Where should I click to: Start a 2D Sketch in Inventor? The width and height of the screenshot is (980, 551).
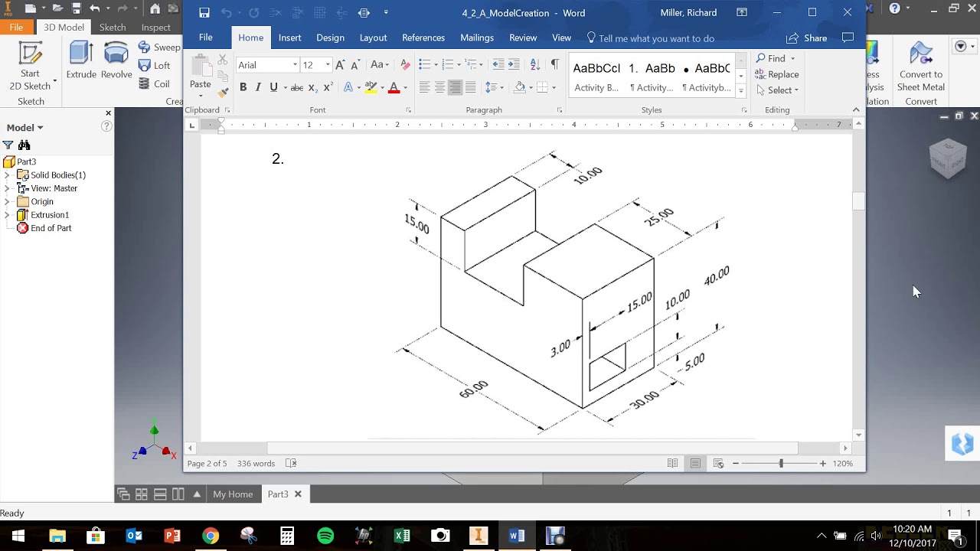[x=31, y=67]
